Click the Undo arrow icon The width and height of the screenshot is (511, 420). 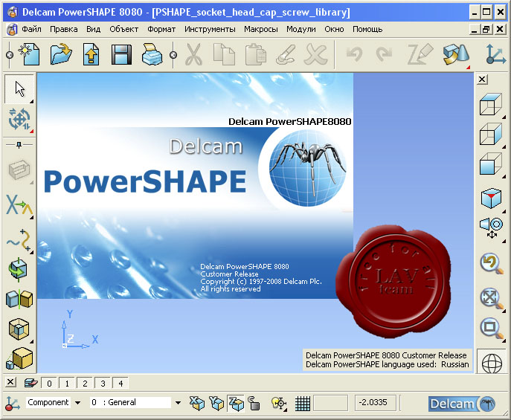(x=355, y=54)
